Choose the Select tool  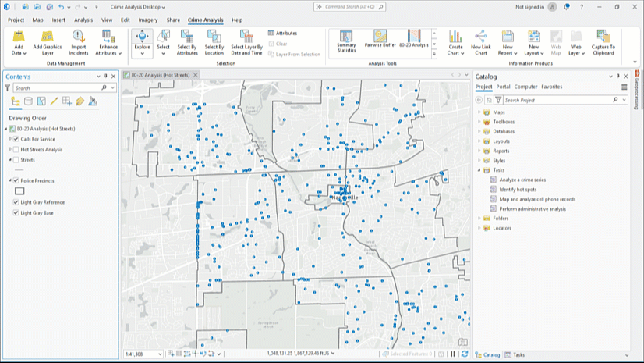coord(163,43)
